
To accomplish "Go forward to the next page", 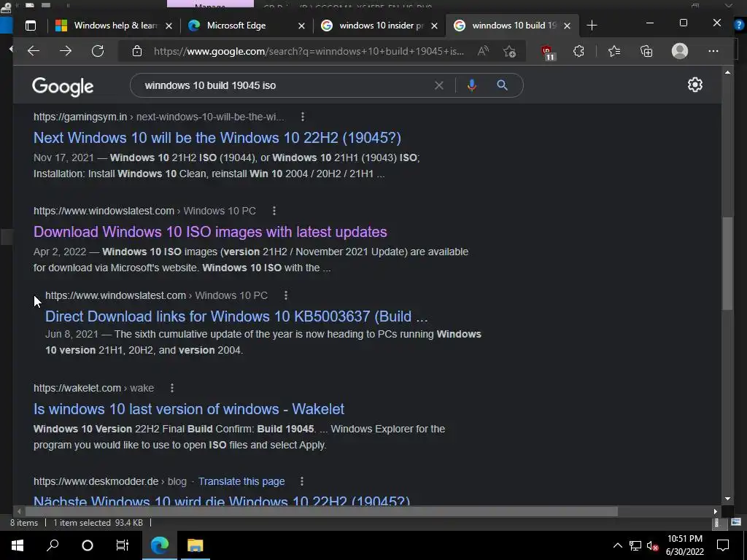I will pos(66,51).
